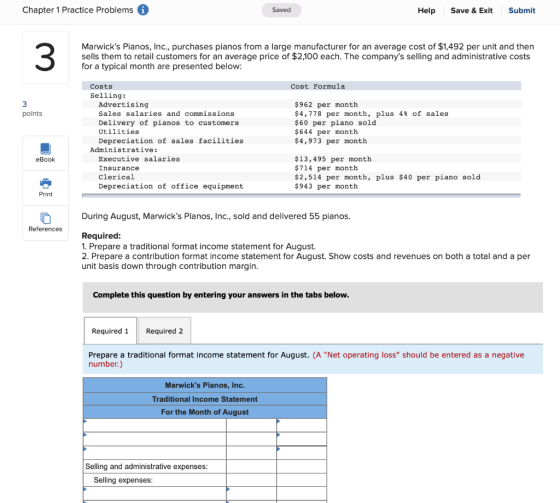Open the eBook icon in sidebar

point(45,149)
